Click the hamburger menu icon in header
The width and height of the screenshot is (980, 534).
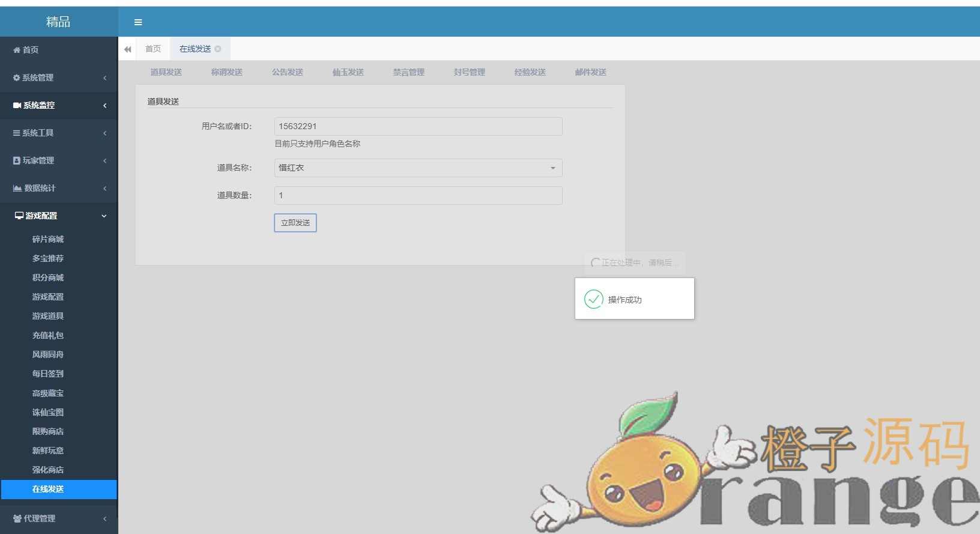(x=138, y=22)
